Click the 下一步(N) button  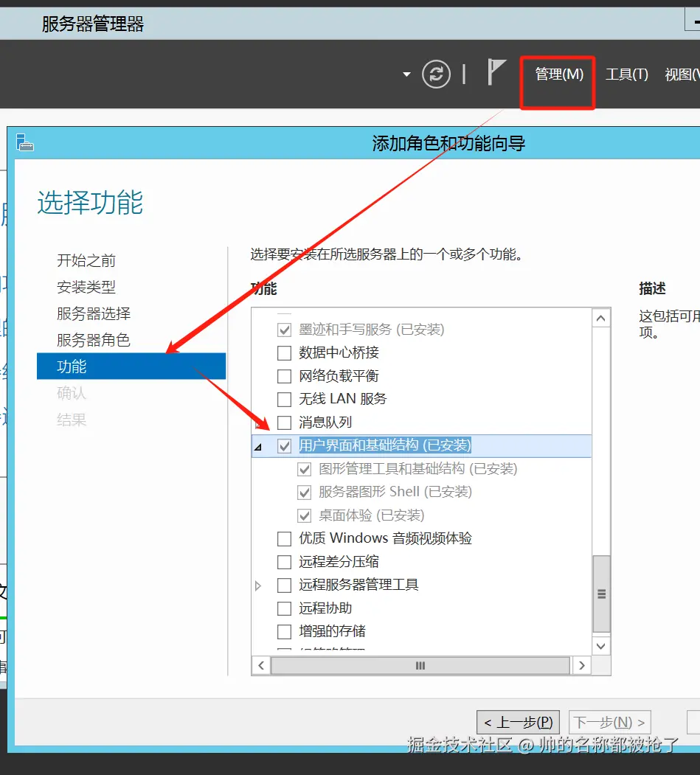609,723
